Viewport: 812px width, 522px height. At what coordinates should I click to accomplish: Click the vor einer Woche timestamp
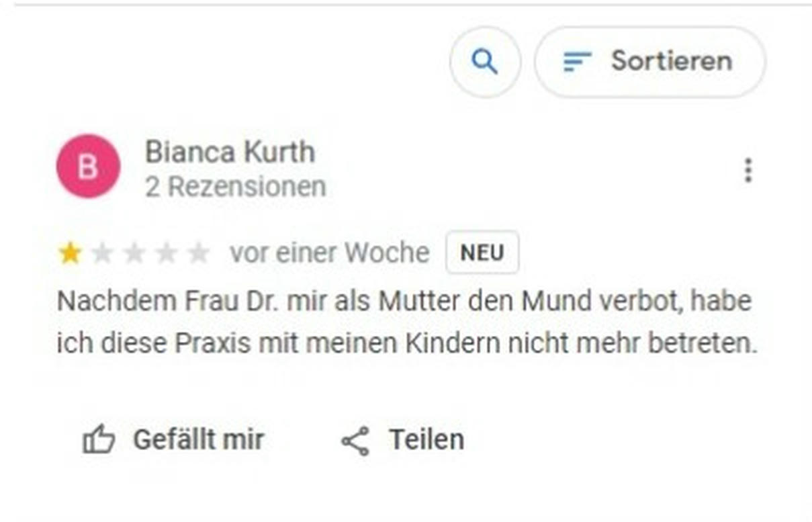(329, 253)
